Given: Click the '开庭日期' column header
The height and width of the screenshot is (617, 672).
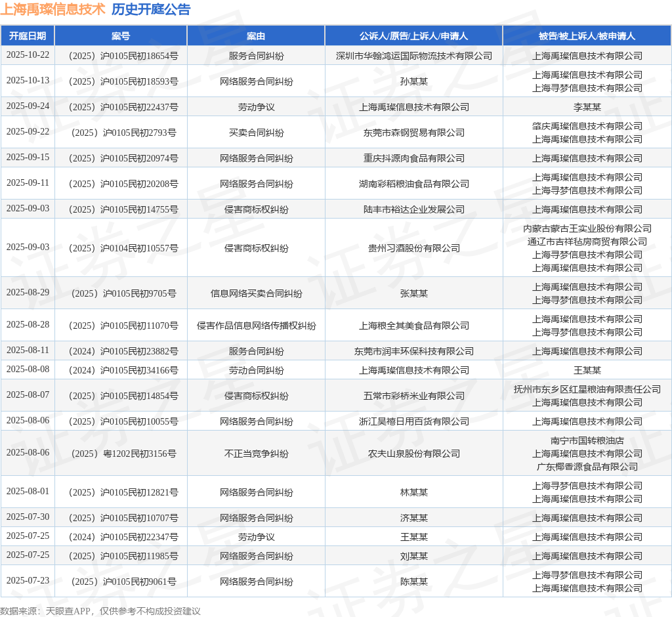Looking at the screenshot, I should click(28, 36).
